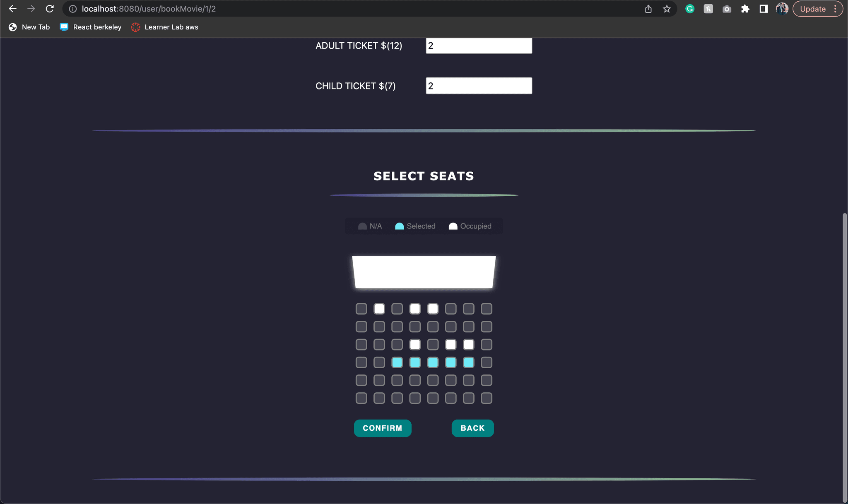The image size is (848, 504).
Task: Click the N/A seat legend icon
Action: 362,226
